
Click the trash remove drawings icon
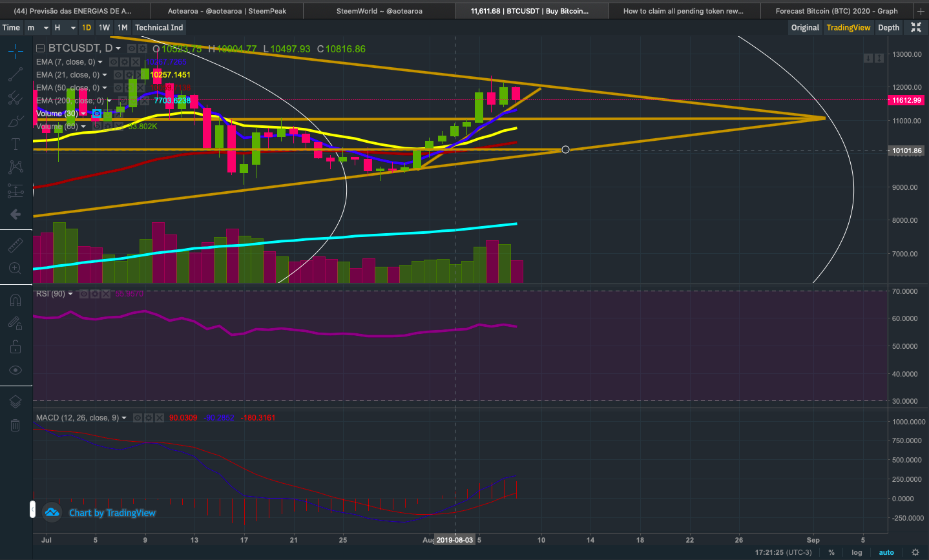point(16,424)
